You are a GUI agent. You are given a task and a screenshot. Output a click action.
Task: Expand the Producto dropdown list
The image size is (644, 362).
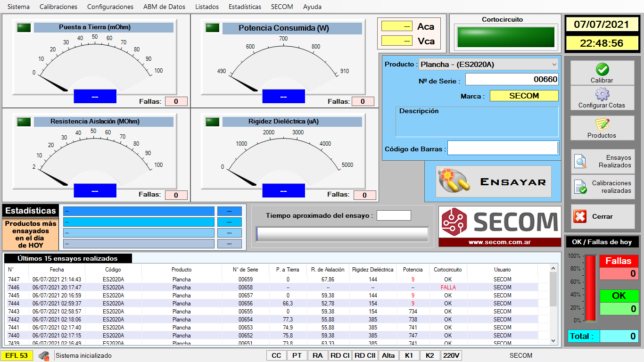coord(554,64)
